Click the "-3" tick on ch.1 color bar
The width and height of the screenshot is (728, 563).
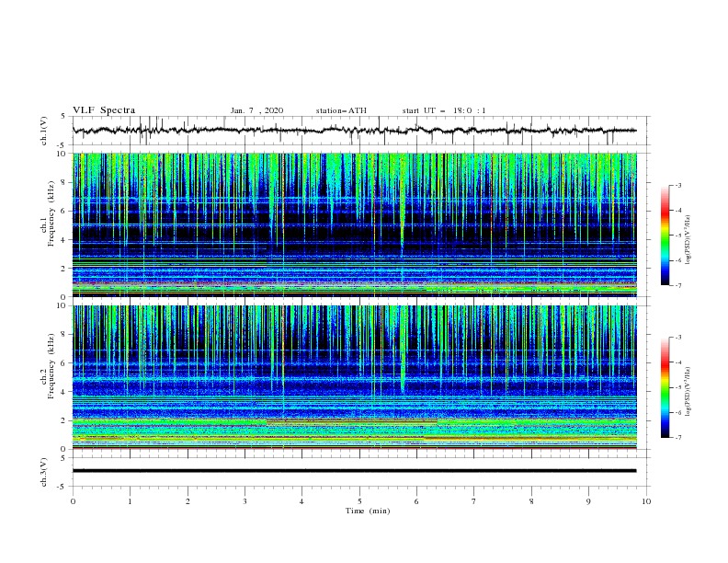click(677, 185)
